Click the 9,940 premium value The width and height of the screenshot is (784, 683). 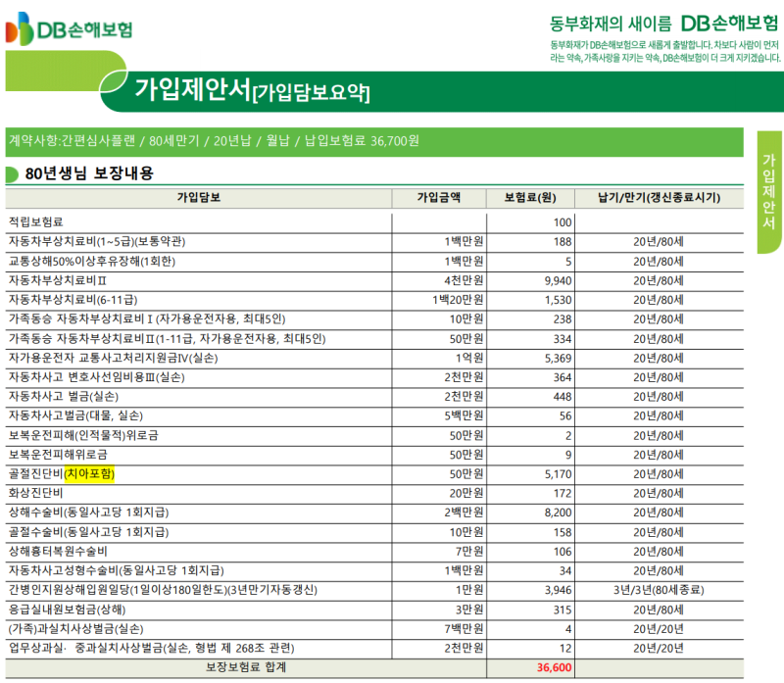click(x=558, y=281)
